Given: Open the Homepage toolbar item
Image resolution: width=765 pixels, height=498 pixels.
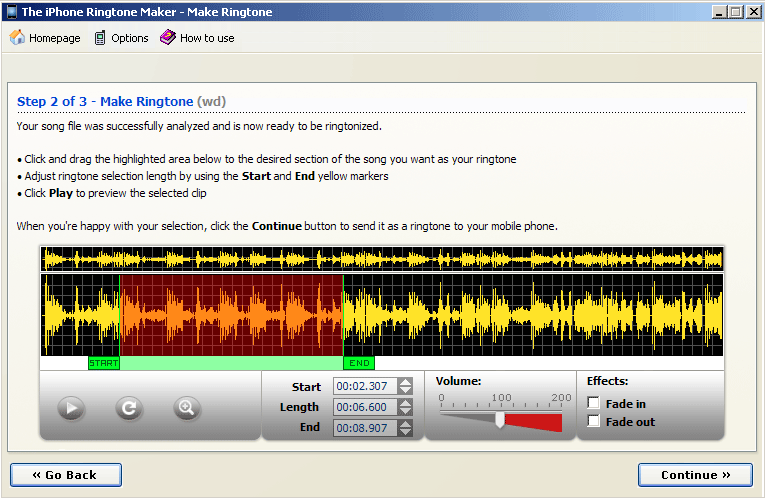Looking at the screenshot, I should click(x=45, y=38).
